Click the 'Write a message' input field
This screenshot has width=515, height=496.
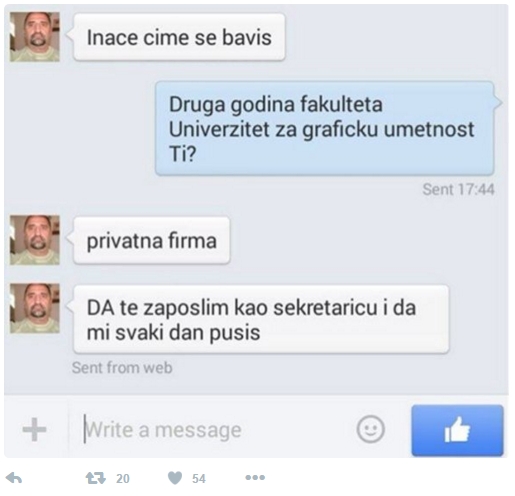coord(213,430)
